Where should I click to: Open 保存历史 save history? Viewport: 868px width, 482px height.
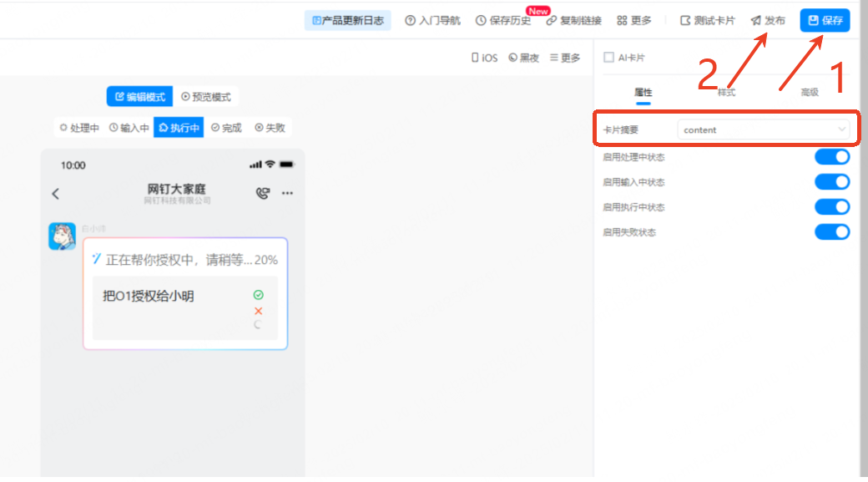tap(503, 20)
